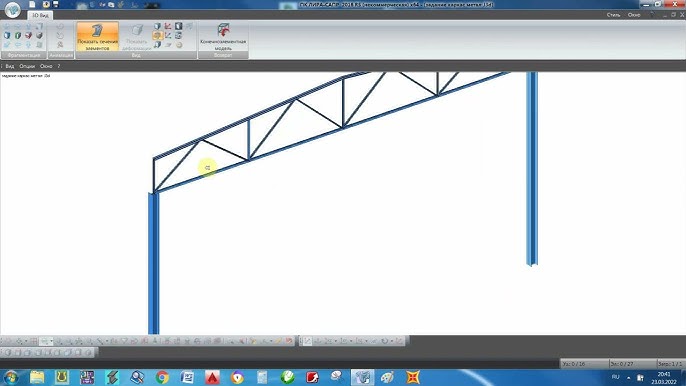Click the blue cube icon in Фрагментация group

pos(7,35)
